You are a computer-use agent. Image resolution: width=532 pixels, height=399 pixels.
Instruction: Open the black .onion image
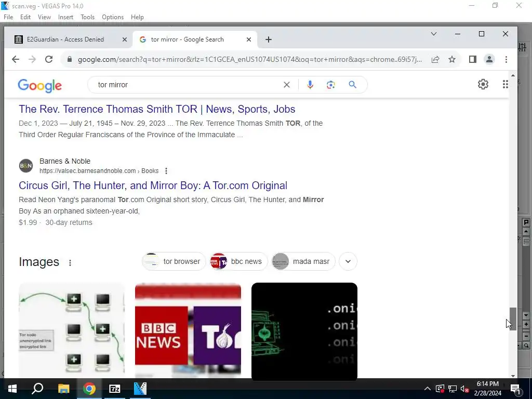[304, 330]
